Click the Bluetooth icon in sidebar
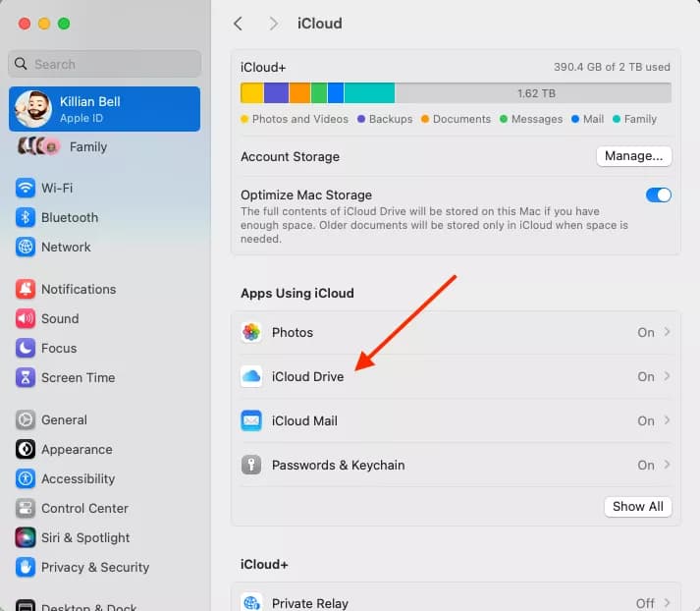Viewport: 700px width, 611px height. 26,217
